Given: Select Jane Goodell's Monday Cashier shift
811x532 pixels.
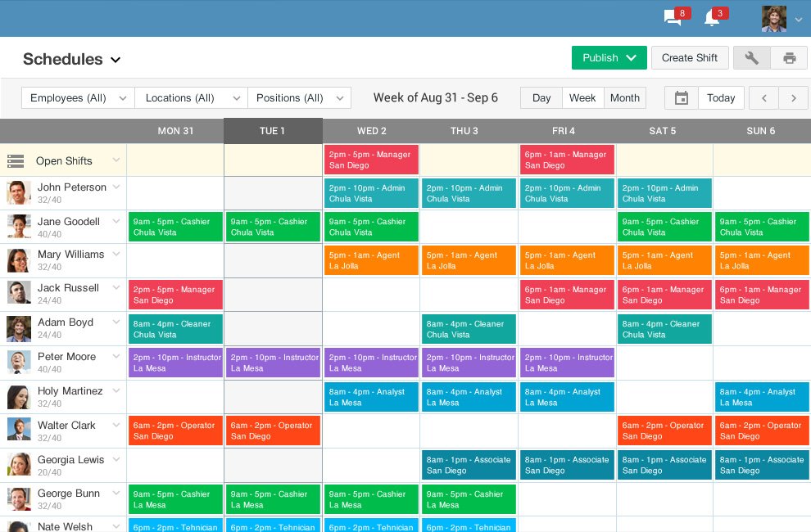Looking at the screenshot, I should pos(174,227).
